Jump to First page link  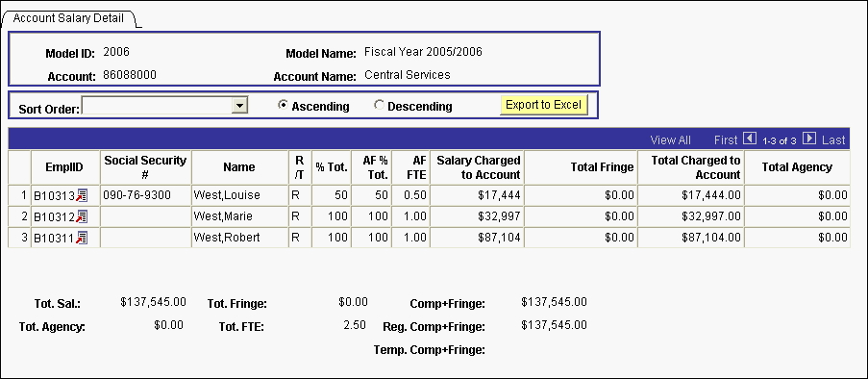coord(726,140)
